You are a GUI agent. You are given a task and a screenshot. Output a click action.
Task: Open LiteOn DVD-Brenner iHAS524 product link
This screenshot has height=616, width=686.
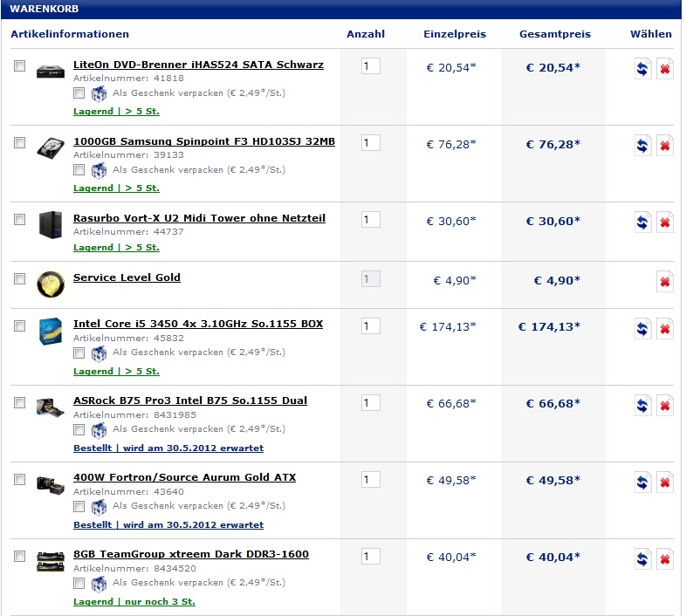[x=199, y=65]
